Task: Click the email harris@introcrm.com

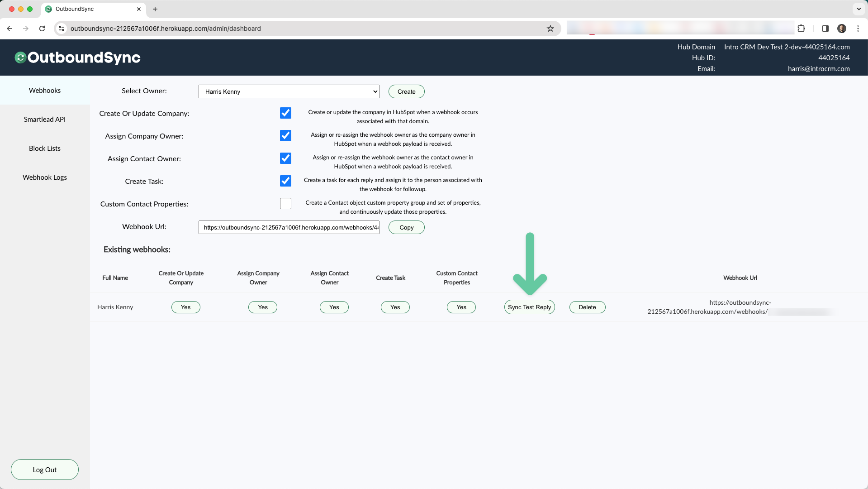Action: pos(819,69)
